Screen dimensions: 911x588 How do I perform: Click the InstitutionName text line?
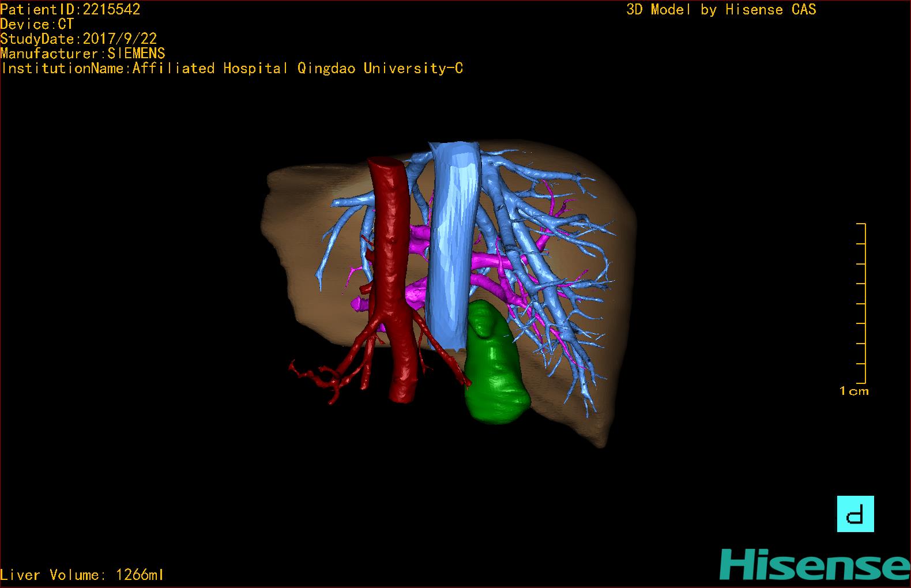click(232, 69)
